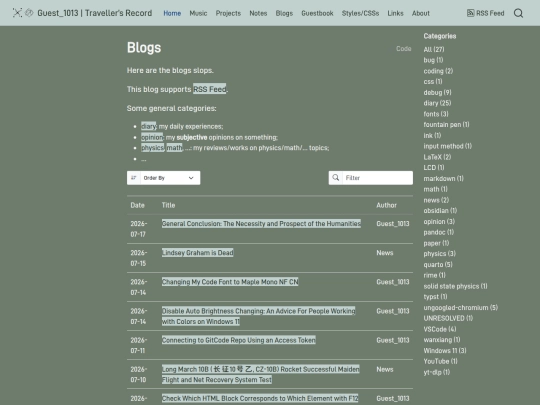The height and width of the screenshot is (405, 540).
Task: Open the Notes nav item
Action: [258, 13]
